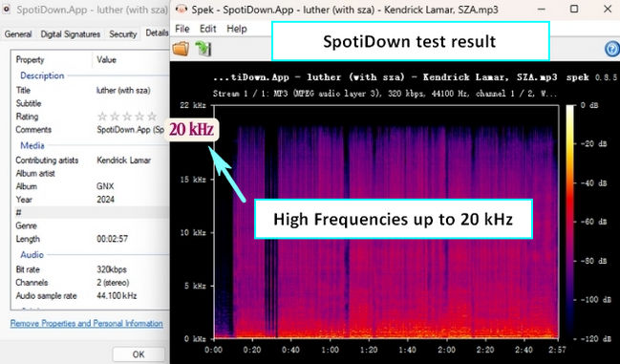
Task: Click the '2:57' time axis label
Action: (557, 350)
